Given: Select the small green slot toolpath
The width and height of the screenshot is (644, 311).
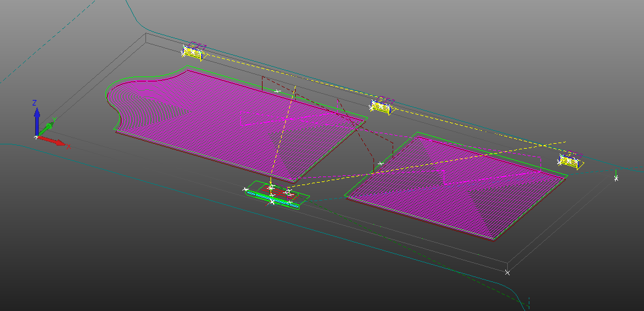Looking at the screenshot, I should click(x=276, y=195).
